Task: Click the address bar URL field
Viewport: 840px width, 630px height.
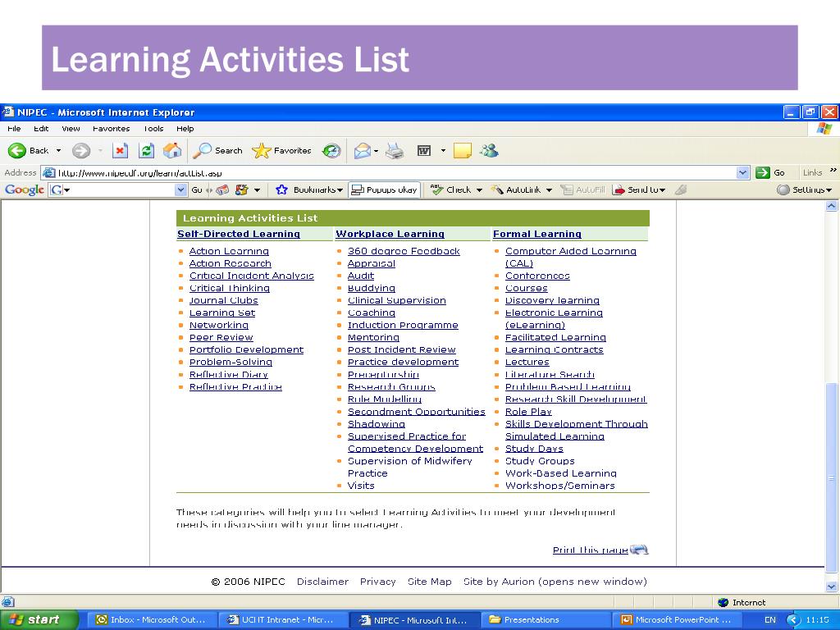Action: click(x=395, y=172)
